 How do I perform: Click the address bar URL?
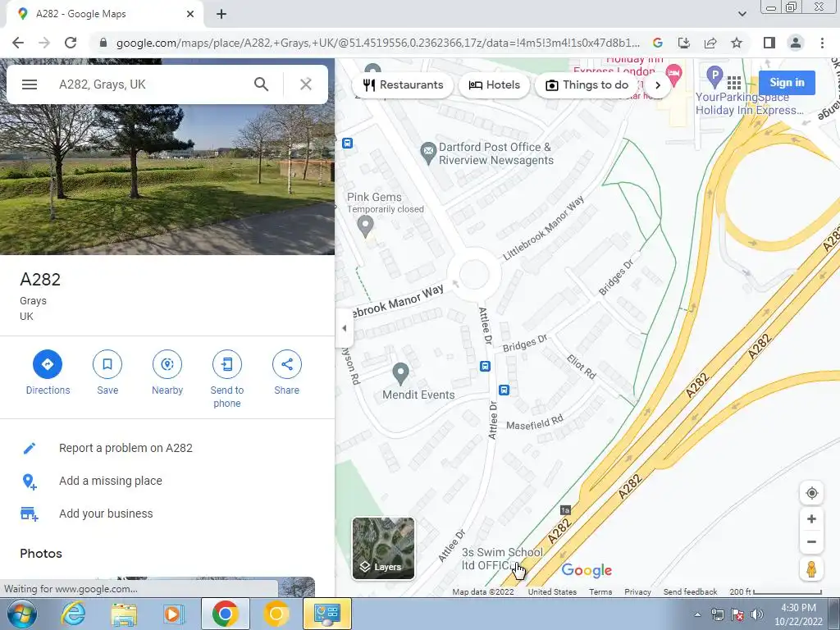(377, 43)
